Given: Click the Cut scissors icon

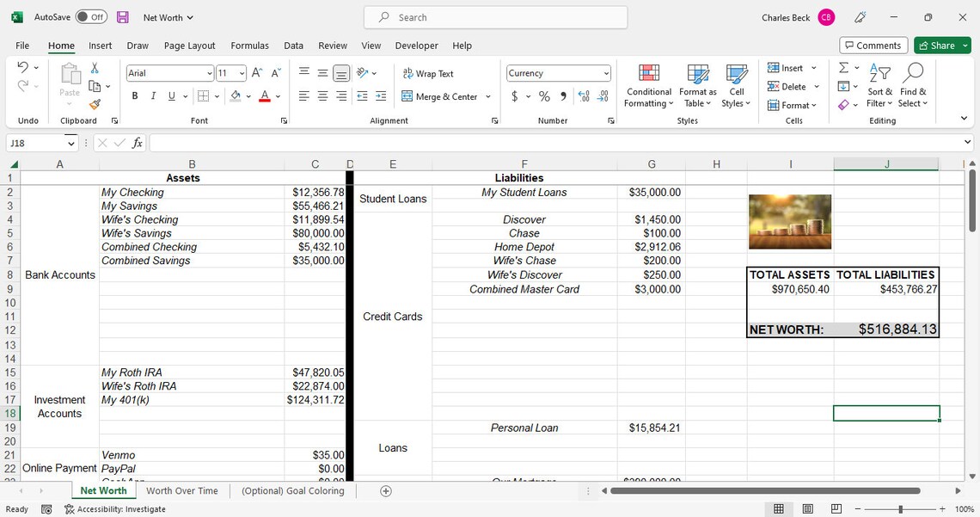Looking at the screenshot, I should (95, 67).
